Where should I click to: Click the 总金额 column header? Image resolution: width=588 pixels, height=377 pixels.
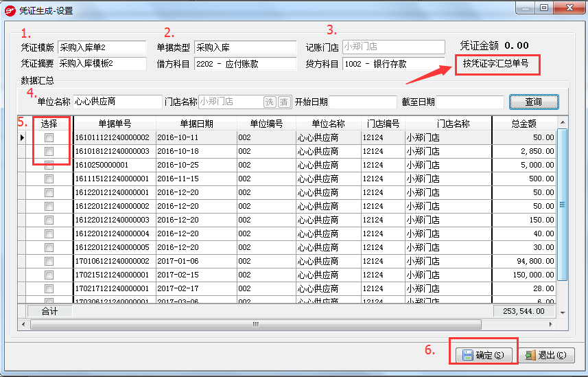click(x=524, y=124)
